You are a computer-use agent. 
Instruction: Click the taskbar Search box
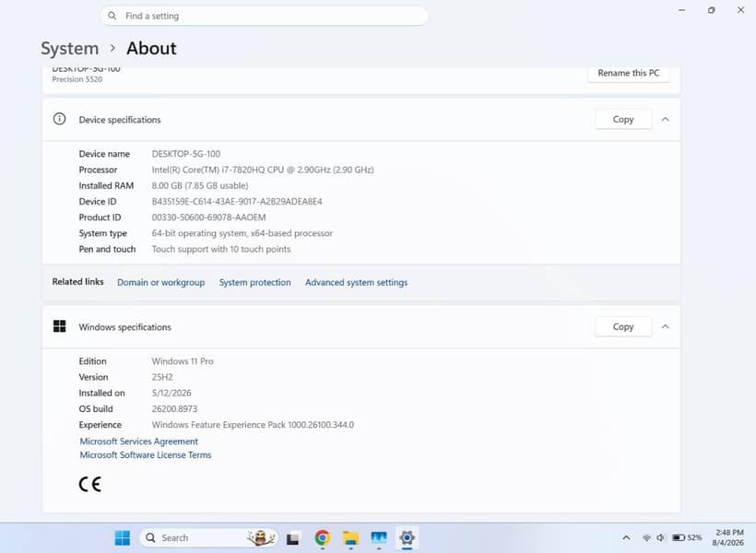point(208,537)
